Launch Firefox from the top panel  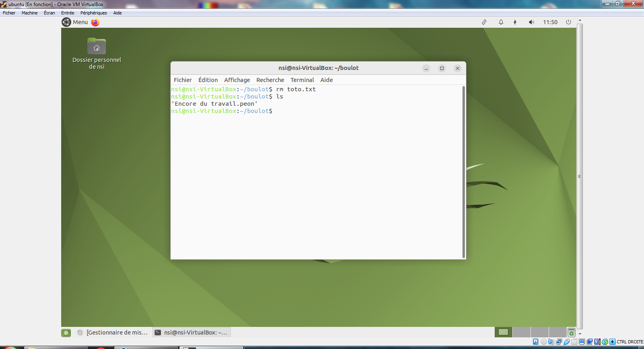[x=95, y=22]
